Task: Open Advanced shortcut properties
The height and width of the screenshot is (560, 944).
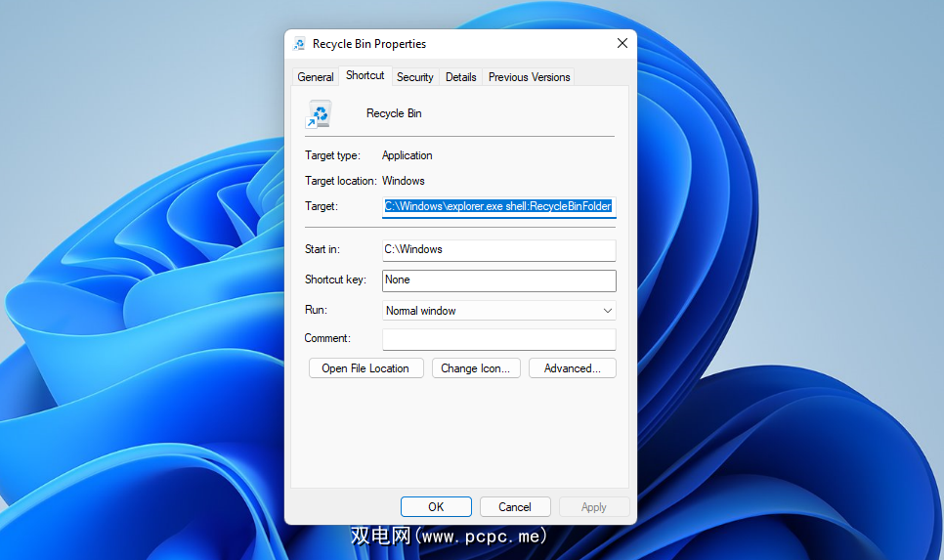Action: [x=572, y=368]
